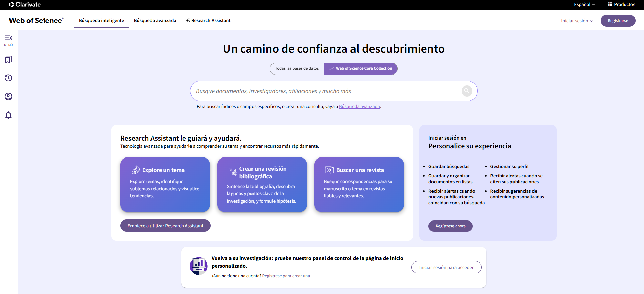
Task: Click heading "Research Assistant le guiará y ayudará."
Action: [181, 138]
